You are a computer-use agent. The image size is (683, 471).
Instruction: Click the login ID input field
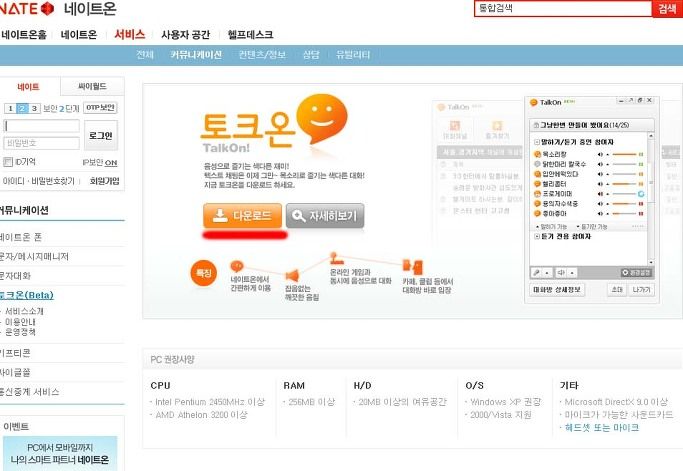(x=41, y=126)
